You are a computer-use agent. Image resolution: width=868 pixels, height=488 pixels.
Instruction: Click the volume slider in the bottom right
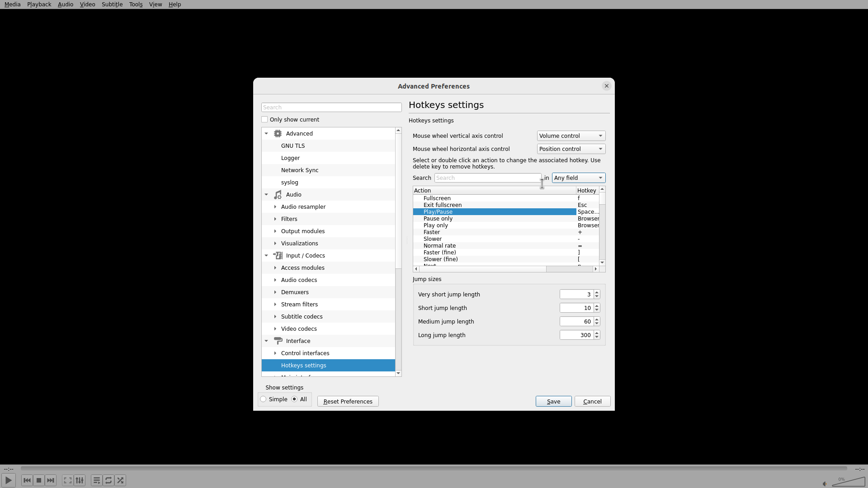(x=848, y=482)
